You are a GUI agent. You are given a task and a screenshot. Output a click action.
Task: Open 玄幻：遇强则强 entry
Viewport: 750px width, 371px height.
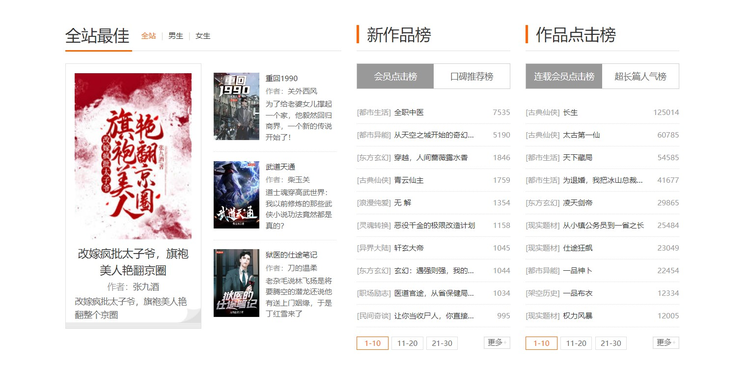(434, 271)
